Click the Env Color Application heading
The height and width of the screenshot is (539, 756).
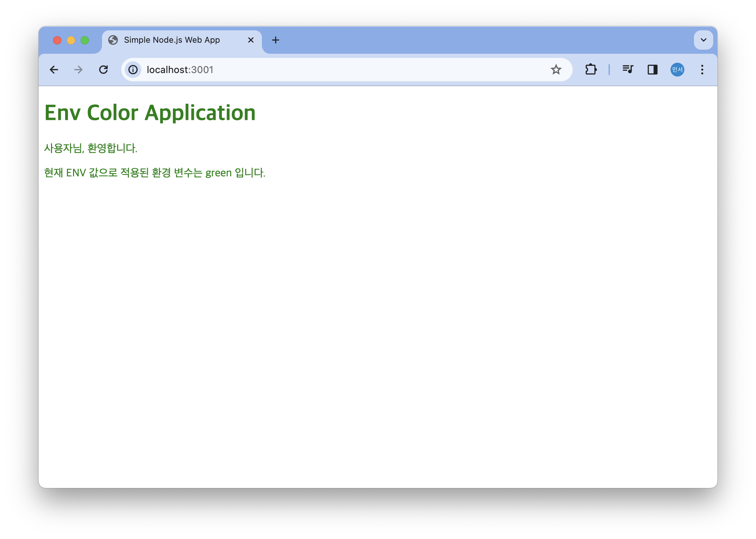coord(150,113)
